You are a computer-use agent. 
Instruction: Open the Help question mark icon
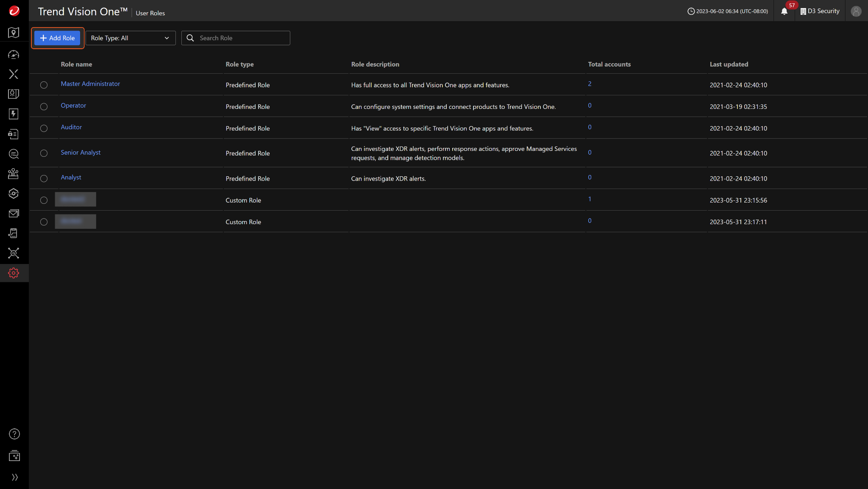pos(14,434)
